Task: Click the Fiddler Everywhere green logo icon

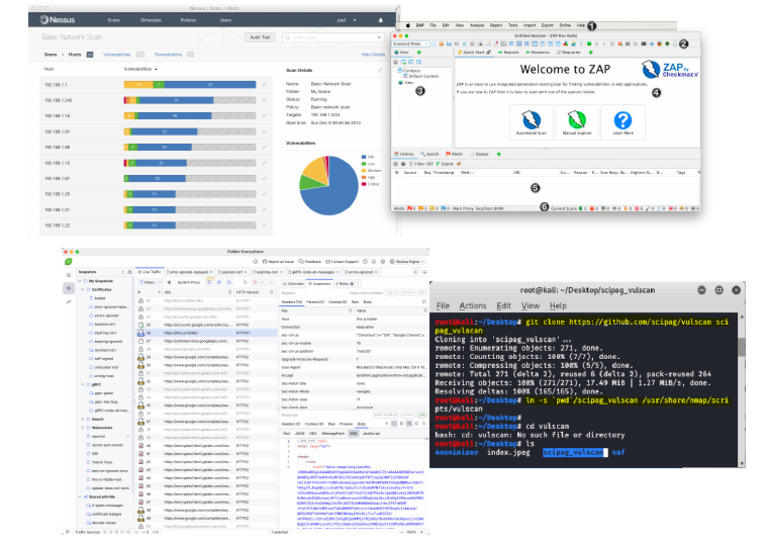Action: click(x=69, y=261)
